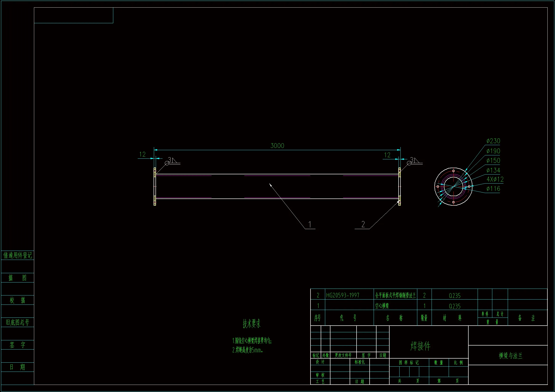Click part balloon number 2 label
This screenshot has height=392, width=555.
363,225
